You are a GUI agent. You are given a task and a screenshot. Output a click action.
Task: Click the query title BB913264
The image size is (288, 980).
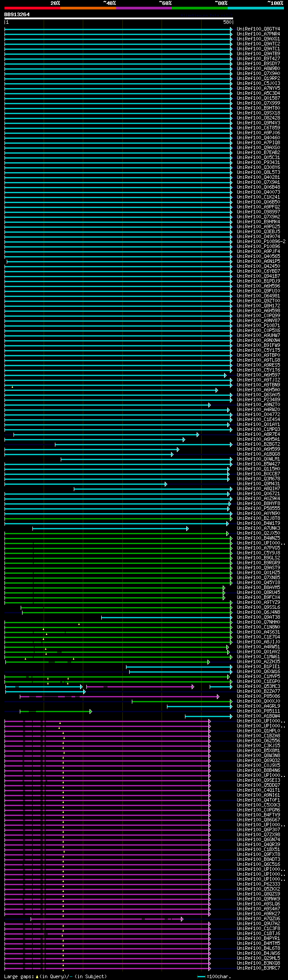coord(17,14)
